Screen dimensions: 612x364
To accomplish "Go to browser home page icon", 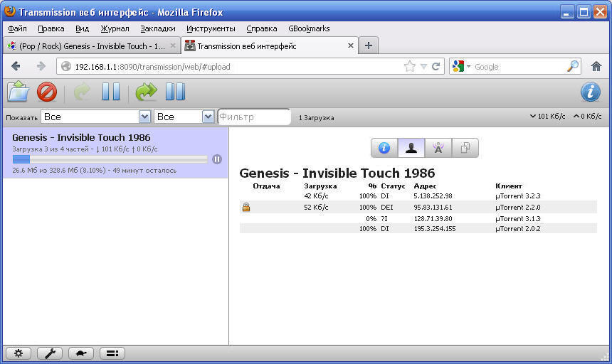I will tap(596, 66).
